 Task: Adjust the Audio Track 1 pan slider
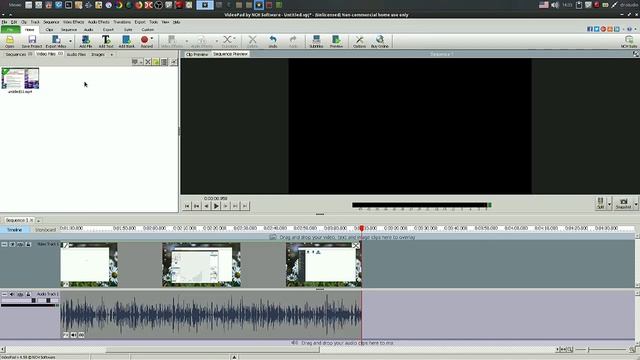(x=48, y=300)
